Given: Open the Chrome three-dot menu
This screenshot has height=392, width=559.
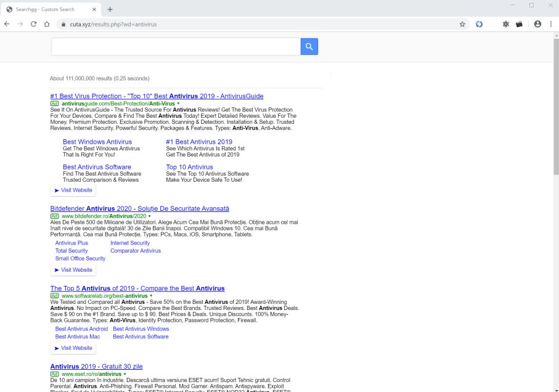Looking at the screenshot, I should click(551, 24).
